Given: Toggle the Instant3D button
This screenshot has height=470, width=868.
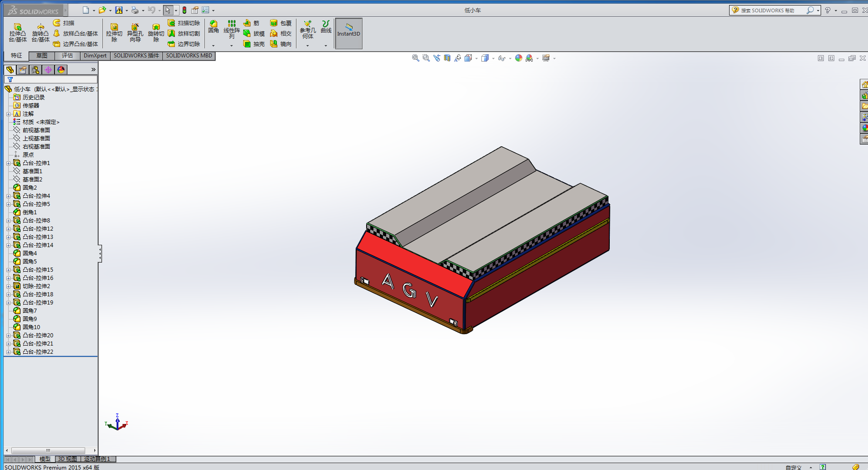Looking at the screenshot, I should coord(348,33).
